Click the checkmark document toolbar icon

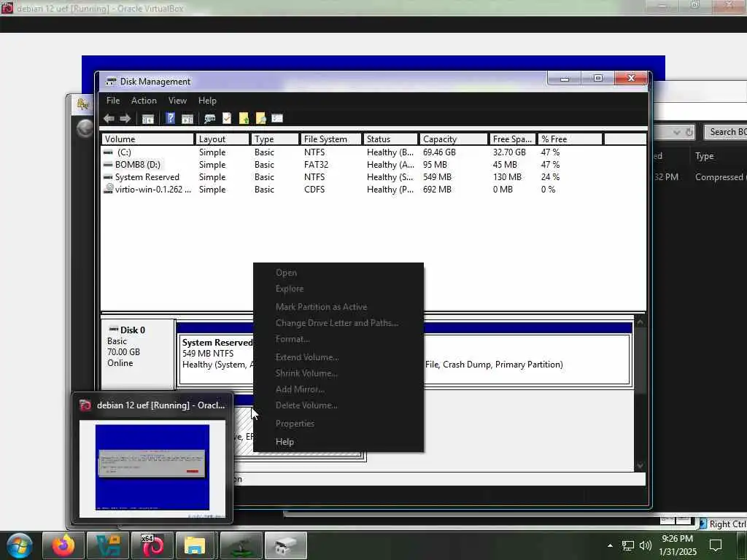point(227,118)
